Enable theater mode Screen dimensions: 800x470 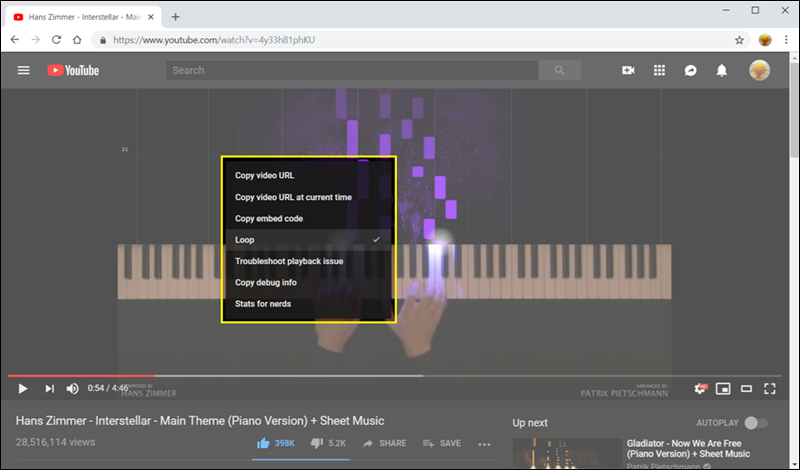[746, 389]
